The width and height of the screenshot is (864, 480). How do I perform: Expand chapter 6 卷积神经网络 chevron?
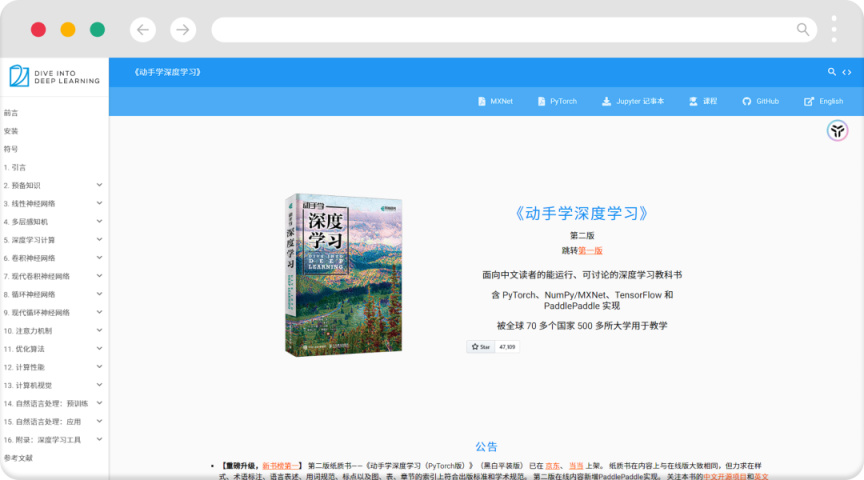point(99,258)
